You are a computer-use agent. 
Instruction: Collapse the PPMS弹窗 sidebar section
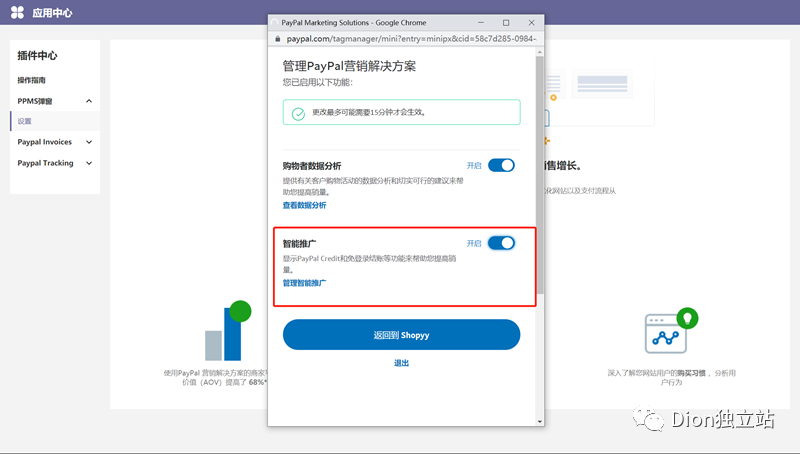click(89, 101)
